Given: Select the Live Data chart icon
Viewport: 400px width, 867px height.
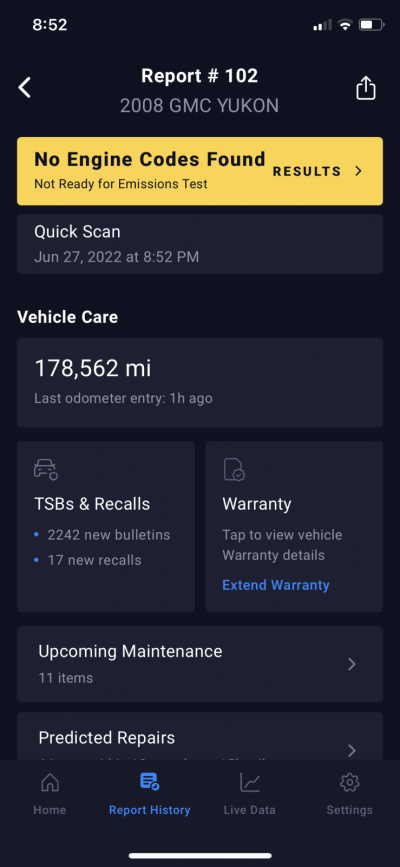Looking at the screenshot, I should (x=250, y=782).
